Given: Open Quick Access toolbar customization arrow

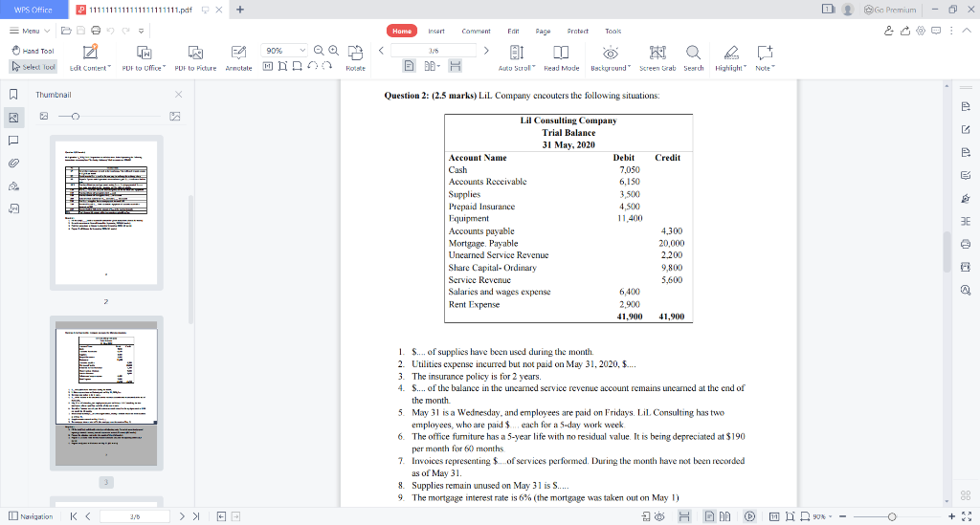Looking at the screenshot, I should click(x=142, y=31).
